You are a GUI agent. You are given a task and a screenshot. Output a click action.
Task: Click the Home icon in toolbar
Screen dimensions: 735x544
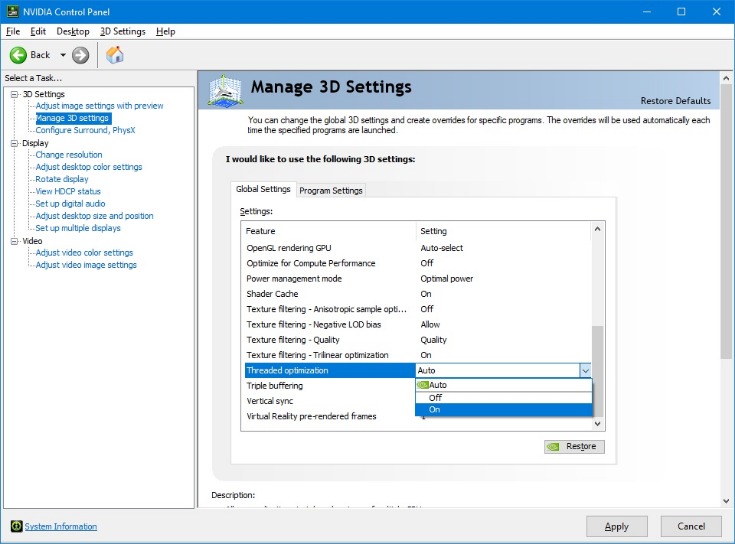tap(115, 55)
